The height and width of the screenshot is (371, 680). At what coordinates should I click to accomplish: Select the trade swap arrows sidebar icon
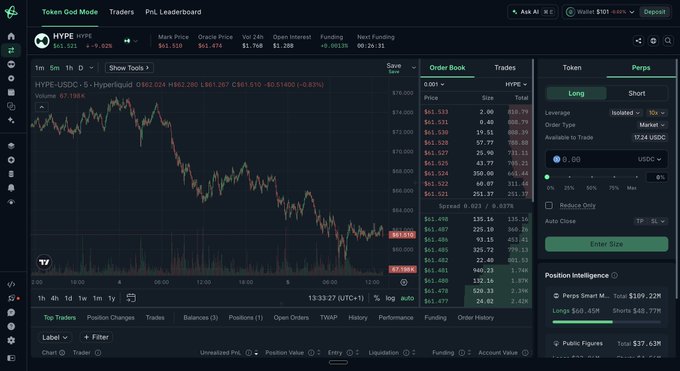[x=11, y=50]
